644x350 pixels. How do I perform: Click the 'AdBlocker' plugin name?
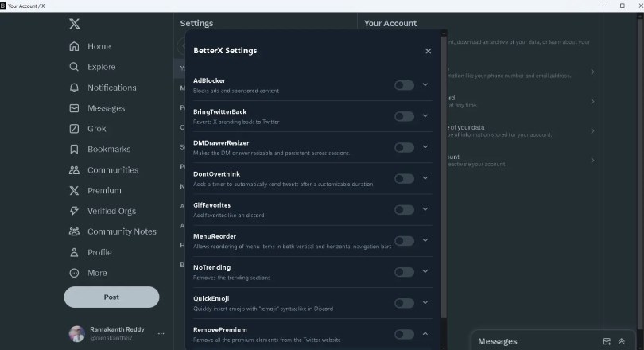[209, 80]
